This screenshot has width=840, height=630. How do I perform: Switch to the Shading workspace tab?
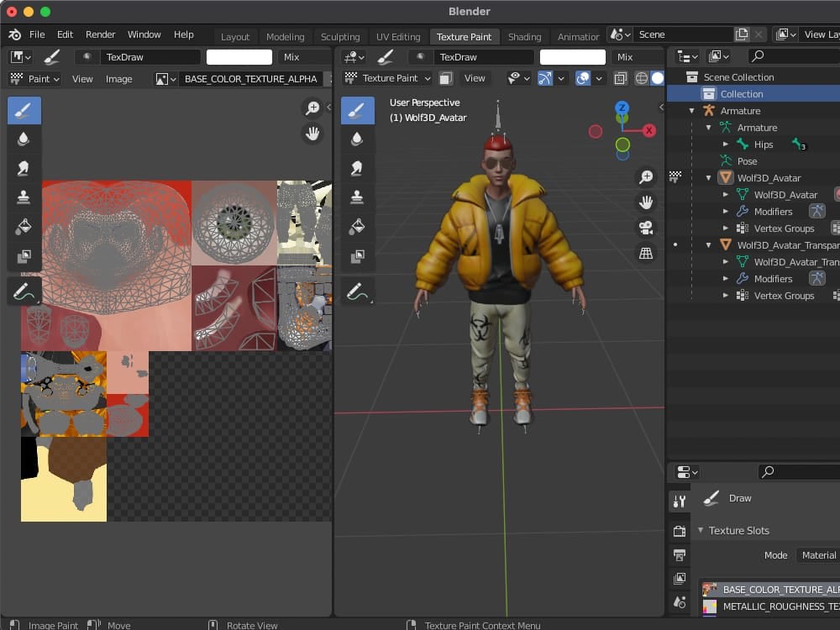click(524, 37)
